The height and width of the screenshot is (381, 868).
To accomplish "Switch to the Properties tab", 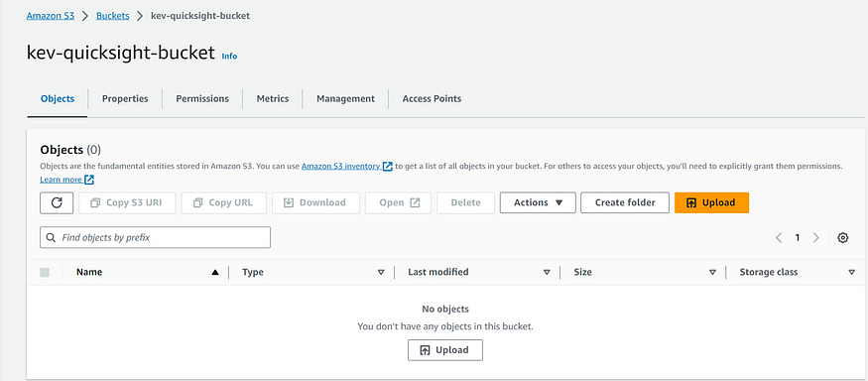I will pyautogui.click(x=125, y=98).
